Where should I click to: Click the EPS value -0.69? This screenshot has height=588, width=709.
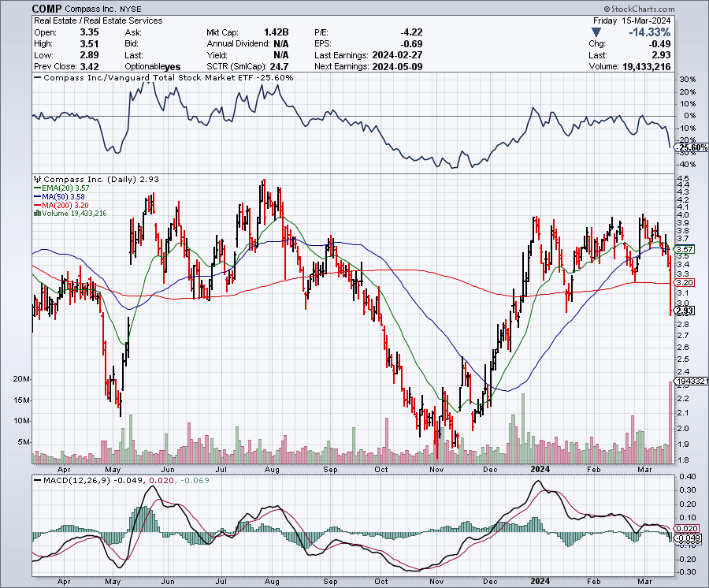(411, 44)
